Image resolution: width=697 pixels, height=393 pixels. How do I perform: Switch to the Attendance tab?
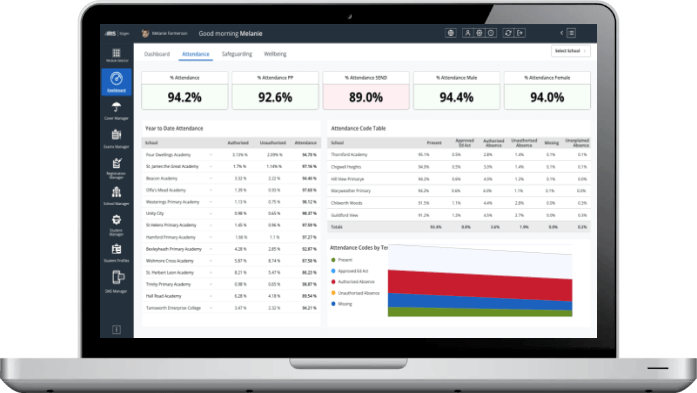(196, 54)
